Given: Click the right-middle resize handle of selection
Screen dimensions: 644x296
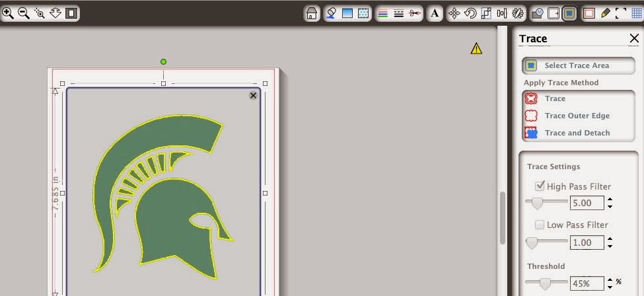Looking at the screenshot, I should click(x=265, y=193).
